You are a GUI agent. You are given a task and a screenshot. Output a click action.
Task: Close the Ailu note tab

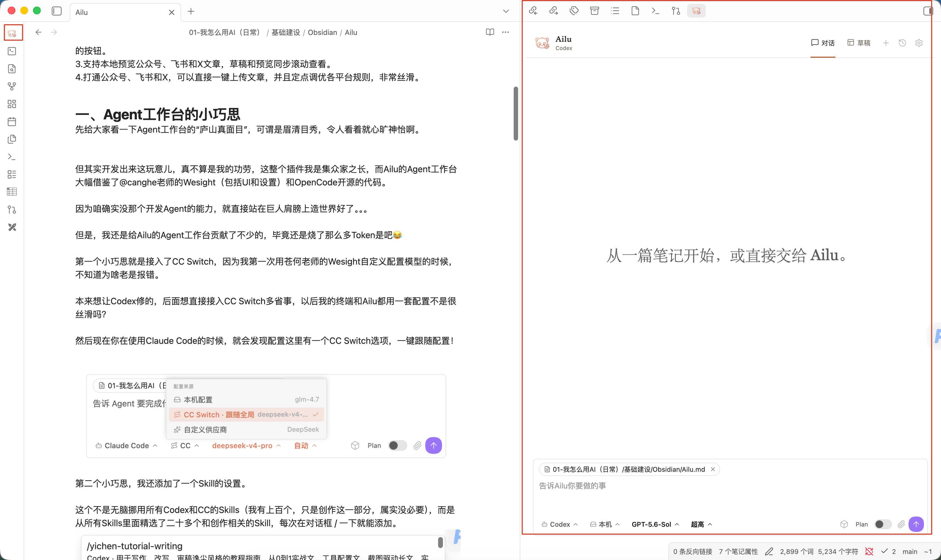[x=172, y=12]
